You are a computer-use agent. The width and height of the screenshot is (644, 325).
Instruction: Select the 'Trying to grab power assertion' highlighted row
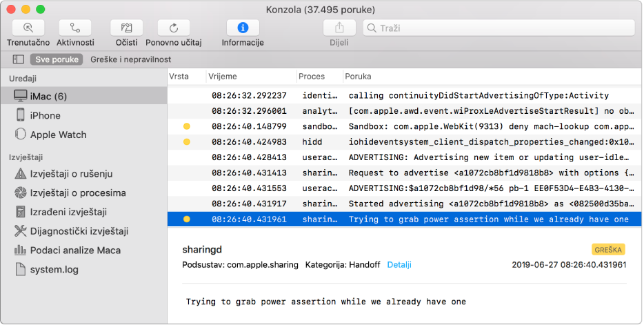click(x=404, y=219)
